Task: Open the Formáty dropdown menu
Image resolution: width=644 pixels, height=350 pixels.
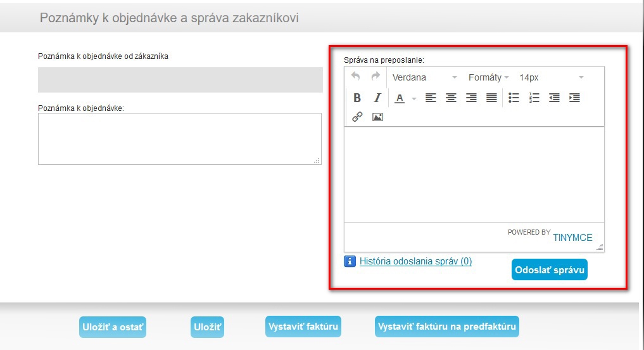Action: 488,77
